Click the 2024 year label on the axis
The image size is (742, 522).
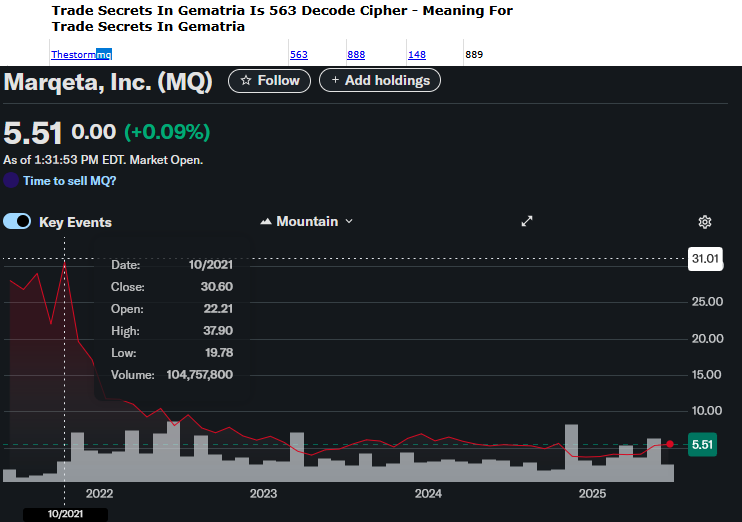[x=428, y=494]
